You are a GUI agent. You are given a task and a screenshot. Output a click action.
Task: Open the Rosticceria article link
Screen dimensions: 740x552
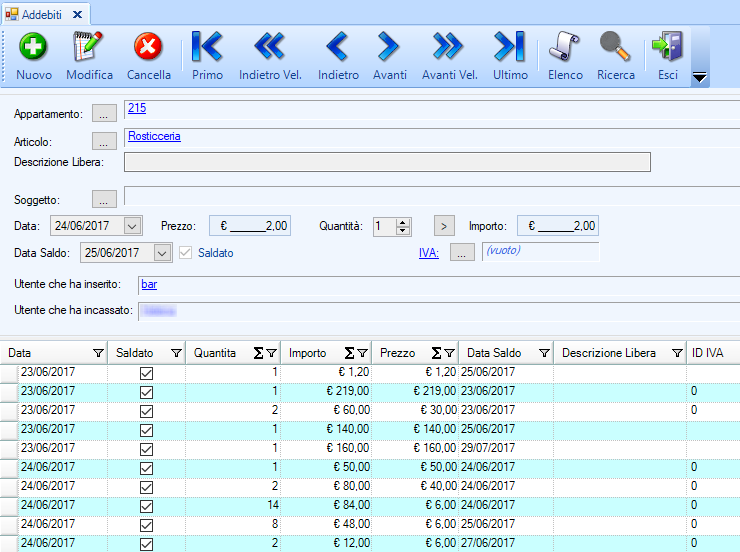[x=154, y=136]
